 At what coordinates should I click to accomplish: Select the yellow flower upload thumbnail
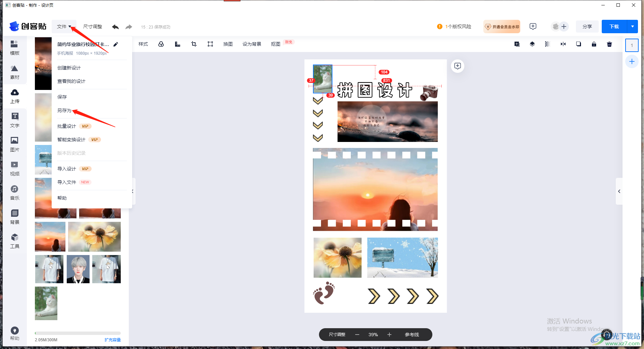(94, 237)
